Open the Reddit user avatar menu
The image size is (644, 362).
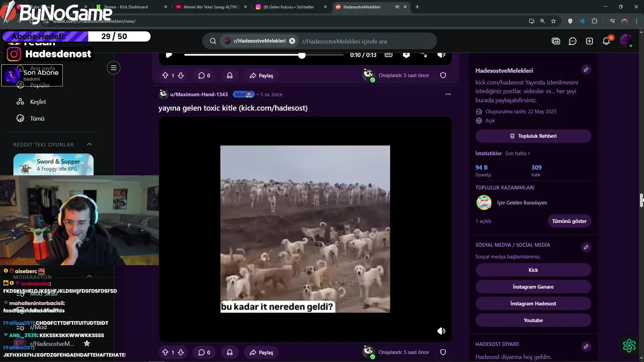click(x=626, y=41)
